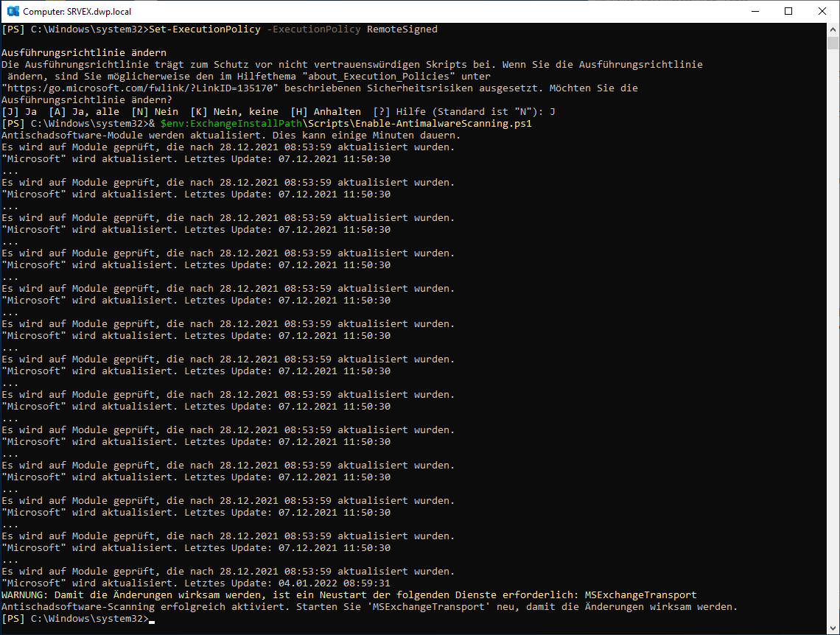This screenshot has height=635, width=840.
Task: Close the SRVEX.dwp.local console window
Action: point(822,11)
